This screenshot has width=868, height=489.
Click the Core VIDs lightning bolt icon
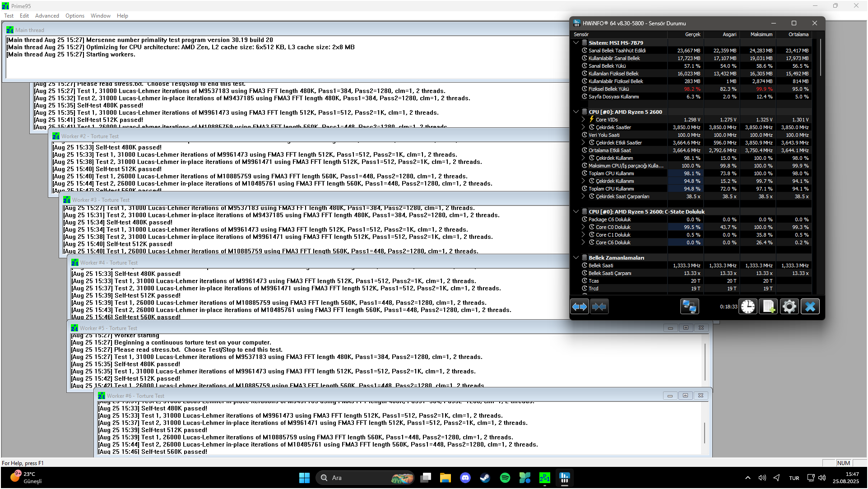(592, 119)
